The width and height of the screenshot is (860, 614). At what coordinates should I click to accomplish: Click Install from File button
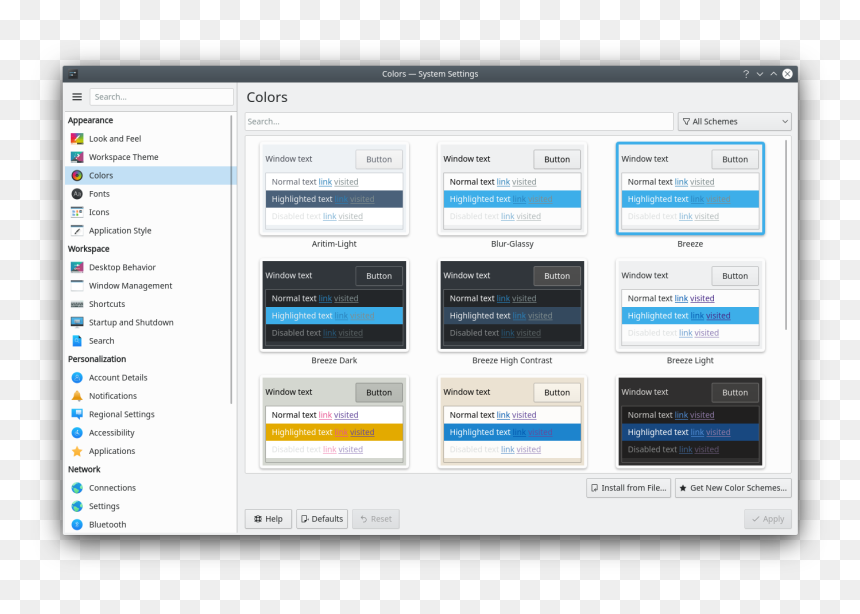tap(629, 488)
